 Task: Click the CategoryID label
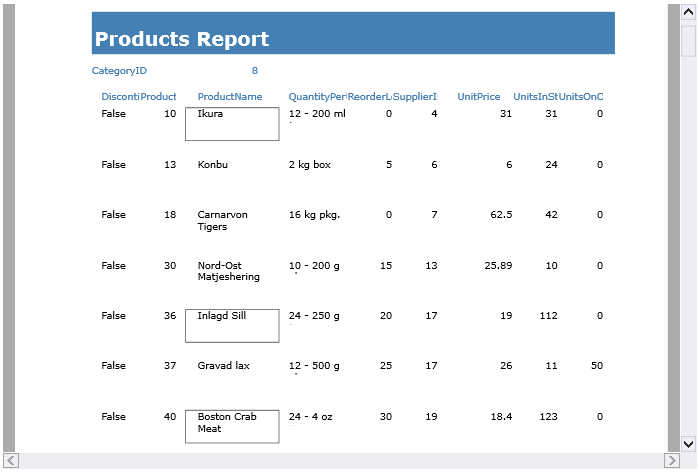[119, 71]
